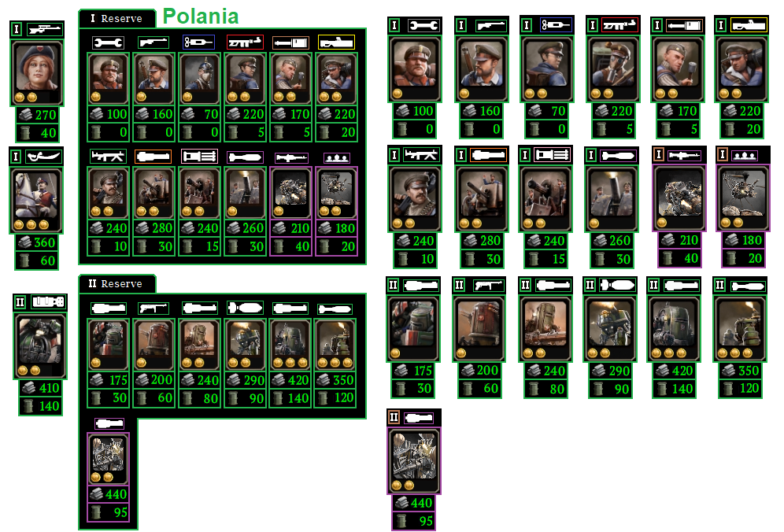Click the sniper rifle icon above the female hero
The image size is (784, 532).
[x=45, y=30]
